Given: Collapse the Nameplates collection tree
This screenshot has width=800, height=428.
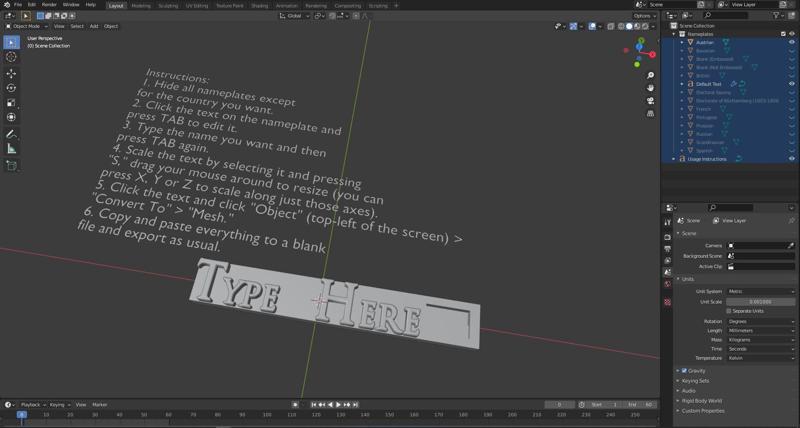Looking at the screenshot, I should click(x=674, y=34).
